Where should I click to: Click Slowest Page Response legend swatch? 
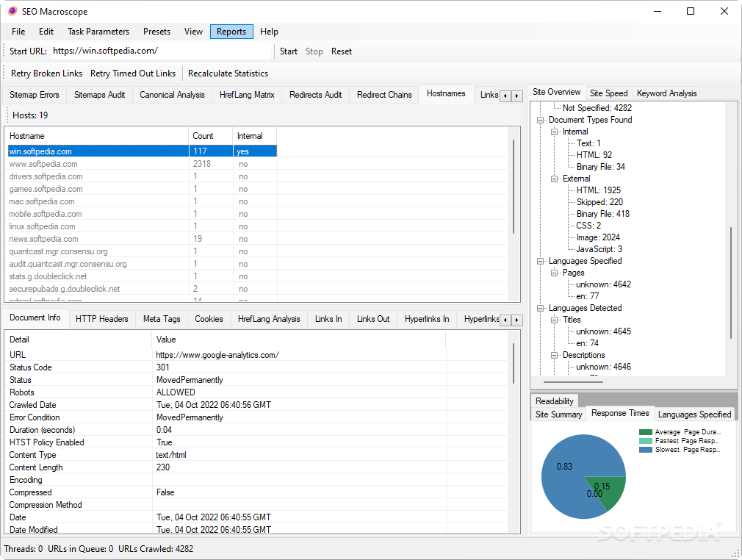click(646, 450)
